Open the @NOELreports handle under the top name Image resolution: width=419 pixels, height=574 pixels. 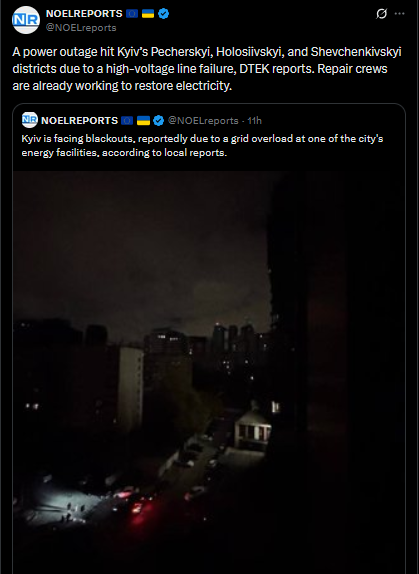81,28
